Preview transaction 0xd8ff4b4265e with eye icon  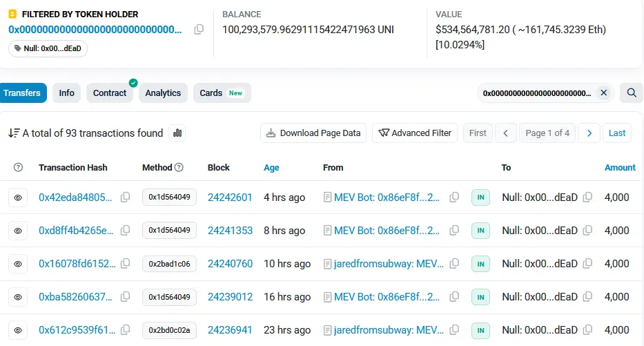click(18, 231)
